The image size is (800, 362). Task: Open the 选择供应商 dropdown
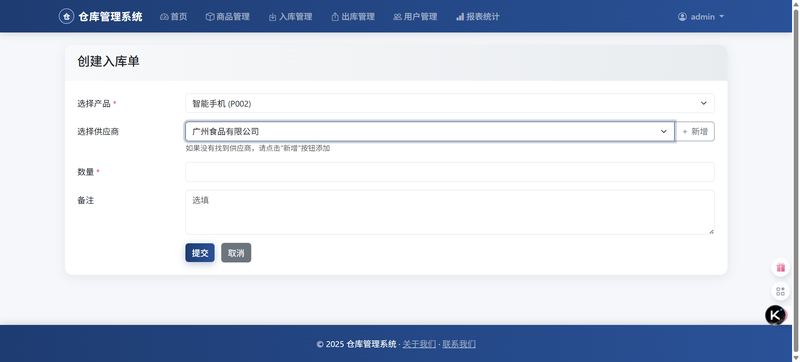click(x=430, y=132)
